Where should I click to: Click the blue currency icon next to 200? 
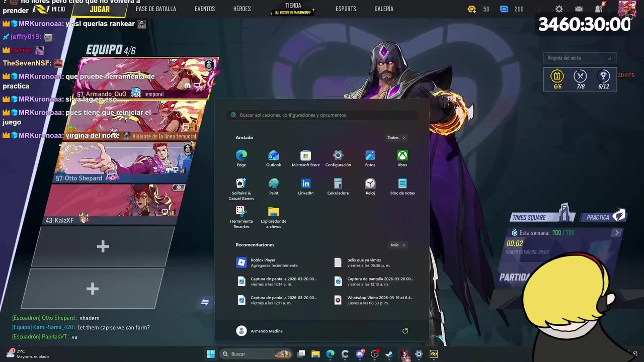(x=504, y=9)
